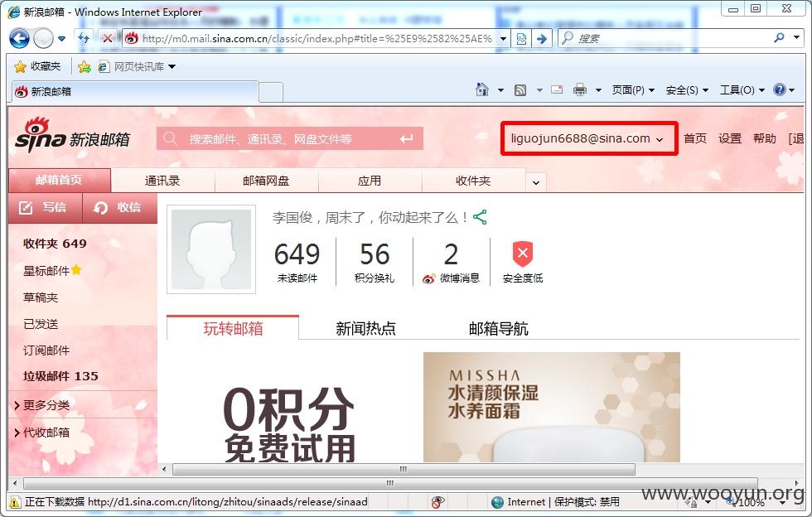Click the MISSHA 水清颜保湿 ad banner
Image resolution: width=812 pixels, height=517 pixels.
coord(552,407)
